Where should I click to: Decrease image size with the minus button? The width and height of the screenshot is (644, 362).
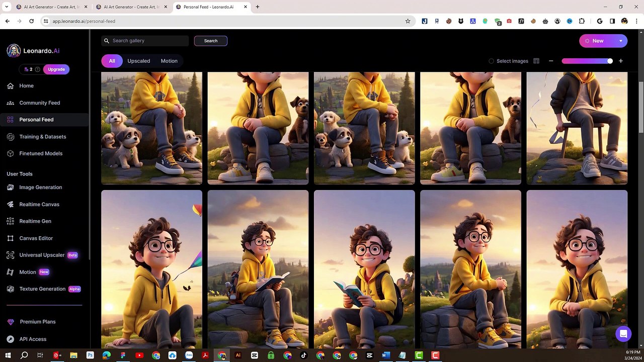(x=551, y=61)
